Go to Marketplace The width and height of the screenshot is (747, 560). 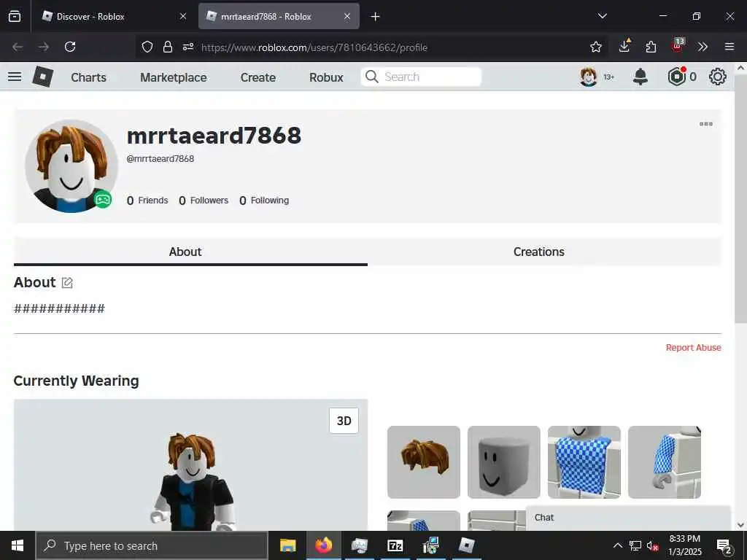coord(174,77)
